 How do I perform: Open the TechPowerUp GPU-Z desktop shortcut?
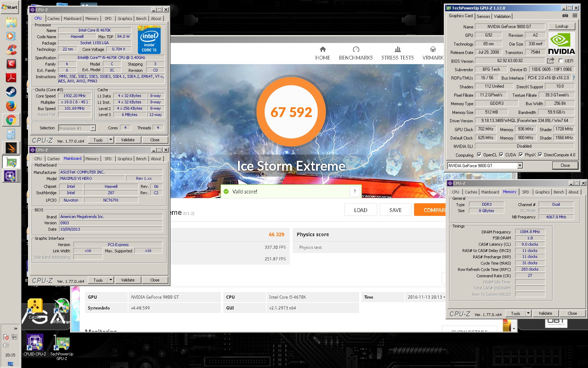[x=62, y=347]
